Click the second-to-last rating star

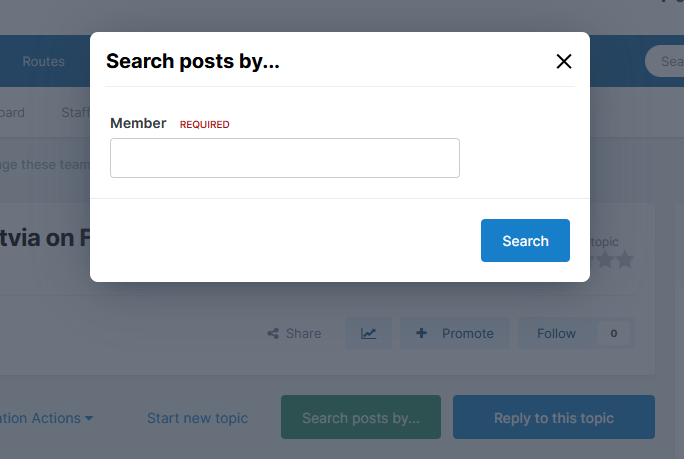coord(604,260)
